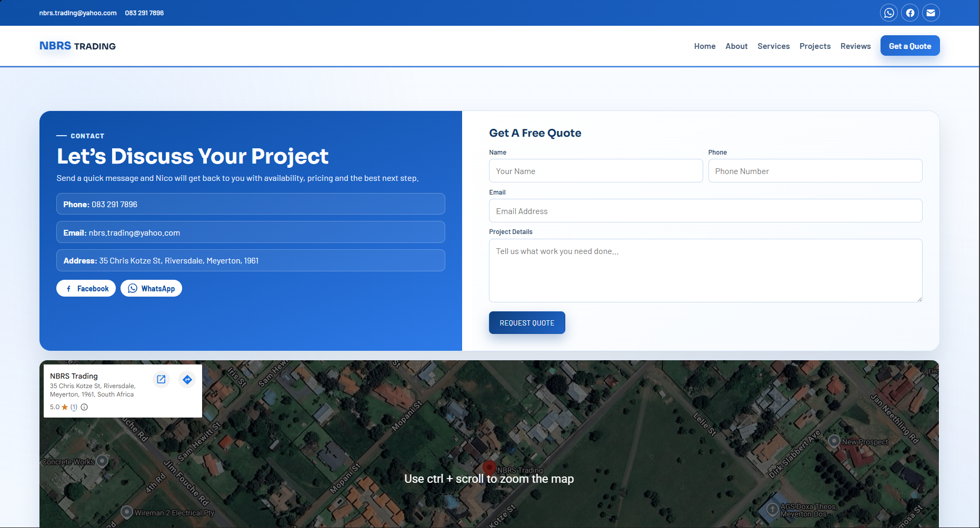This screenshot has width=980, height=528.
Task: Click the 'Lelie St' map label
Action: [x=705, y=424]
